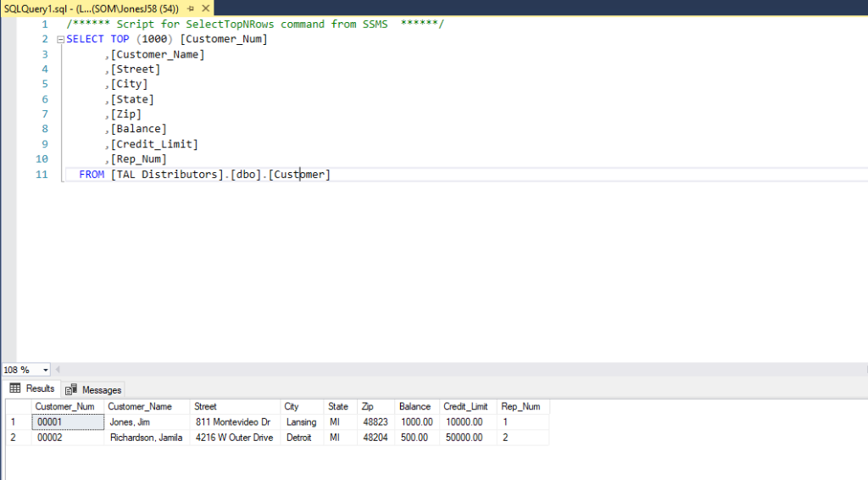Click the Credit_Limit column header
Viewport: 868px width, 480px height.
(468, 406)
